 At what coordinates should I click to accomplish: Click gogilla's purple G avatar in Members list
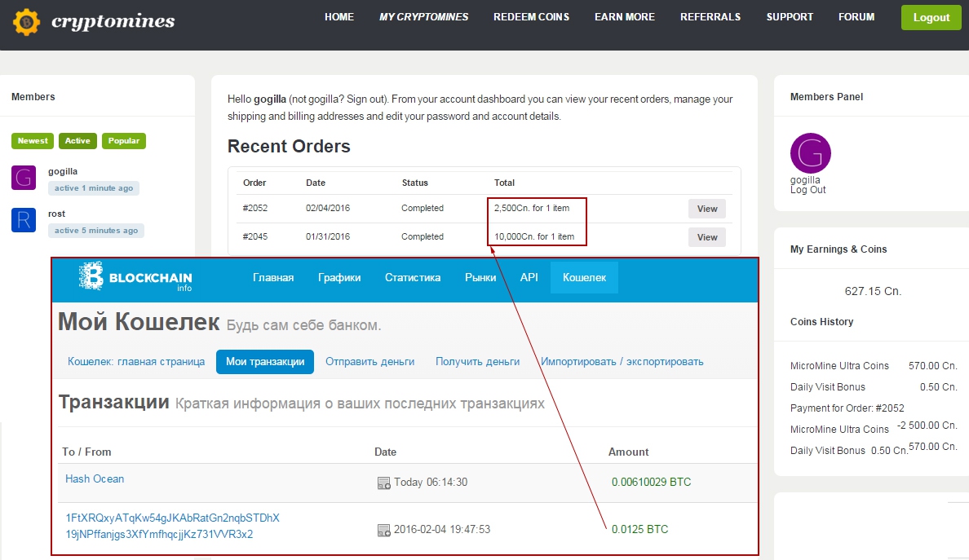coord(24,178)
